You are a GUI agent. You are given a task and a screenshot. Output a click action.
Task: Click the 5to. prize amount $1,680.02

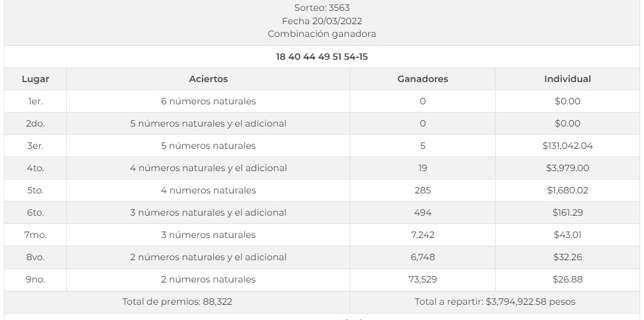coord(567,190)
